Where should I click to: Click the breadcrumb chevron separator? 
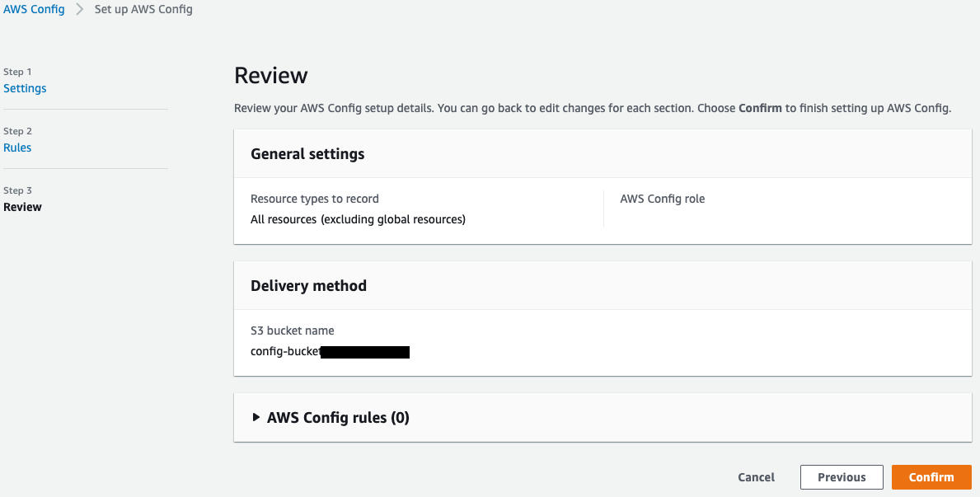click(x=80, y=10)
